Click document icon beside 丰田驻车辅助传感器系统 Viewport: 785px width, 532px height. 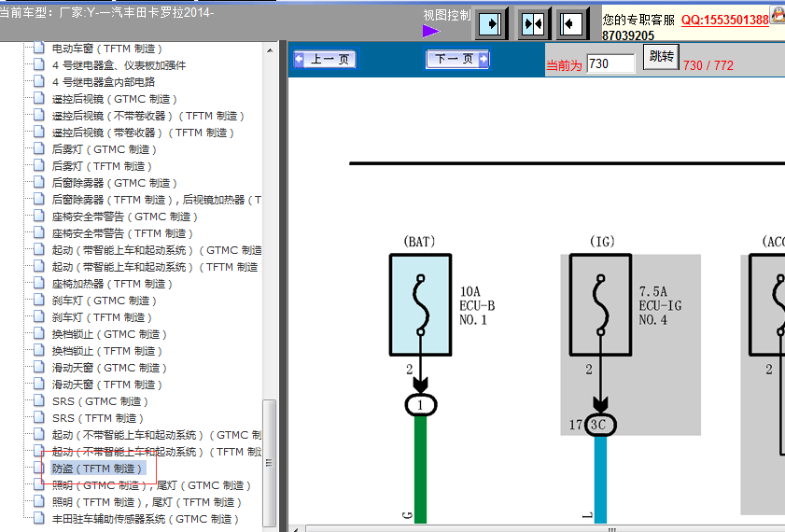[39, 519]
